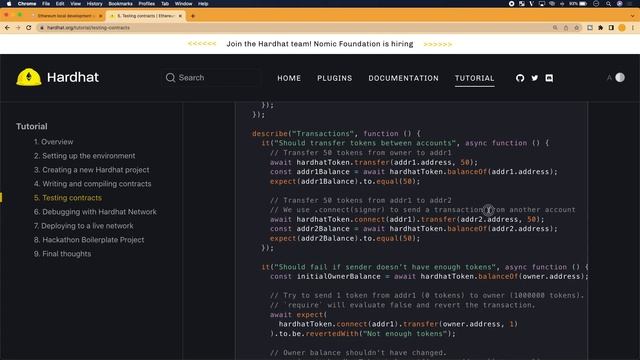
Task: Open the Edit menu
Action: (60, 4)
